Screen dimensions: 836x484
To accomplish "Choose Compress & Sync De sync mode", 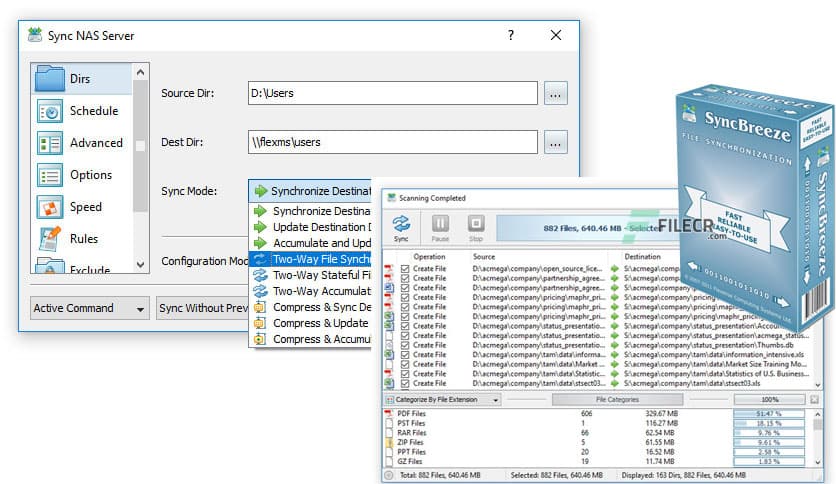I will (311, 307).
